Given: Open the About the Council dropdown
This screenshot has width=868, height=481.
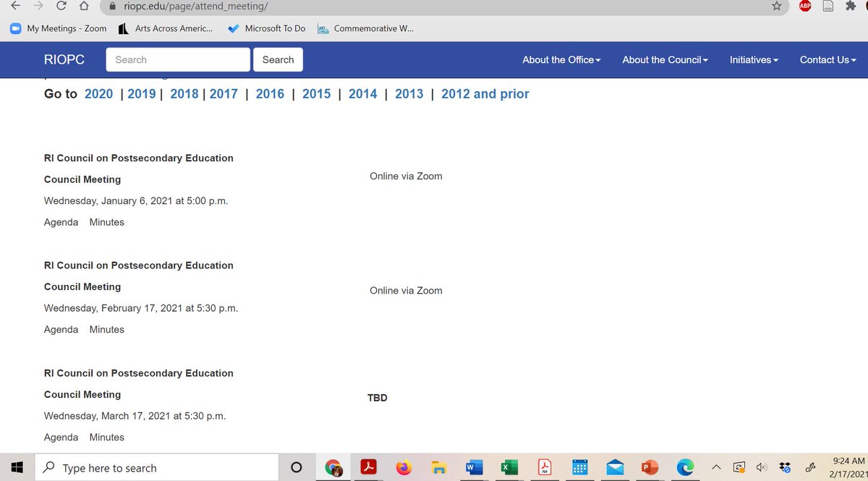Looking at the screenshot, I should click(664, 60).
